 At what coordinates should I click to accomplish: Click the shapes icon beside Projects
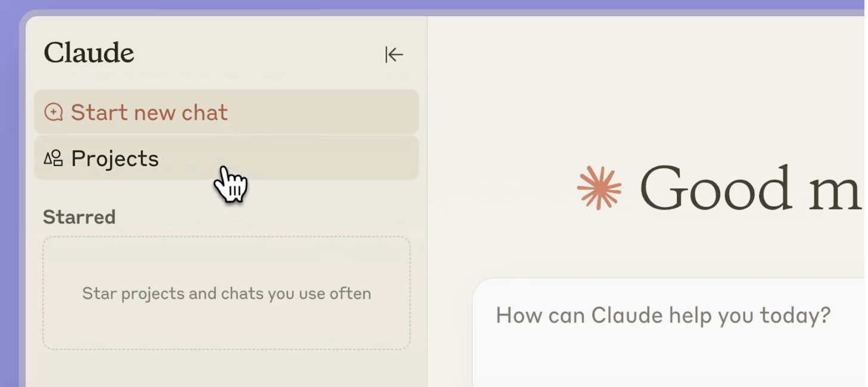53,158
